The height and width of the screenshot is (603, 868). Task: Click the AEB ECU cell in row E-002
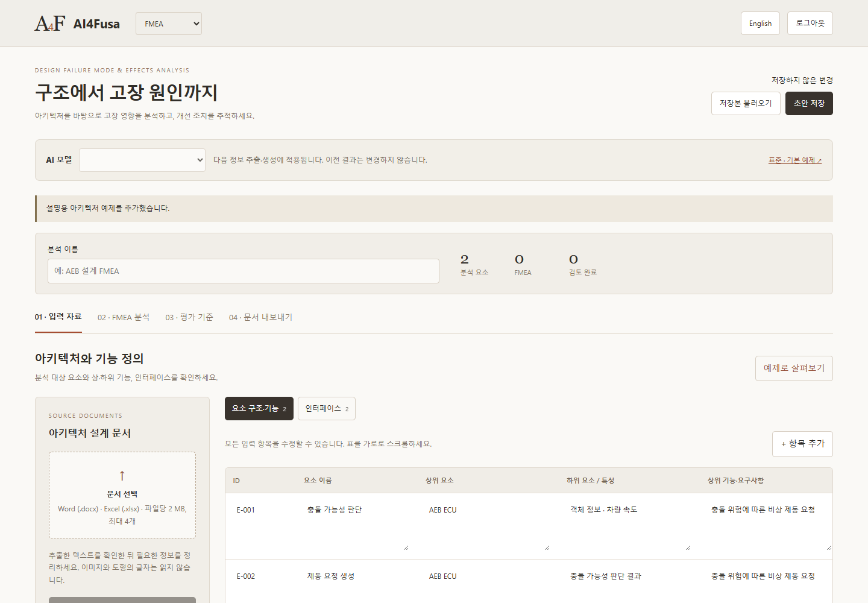pyautogui.click(x=487, y=586)
